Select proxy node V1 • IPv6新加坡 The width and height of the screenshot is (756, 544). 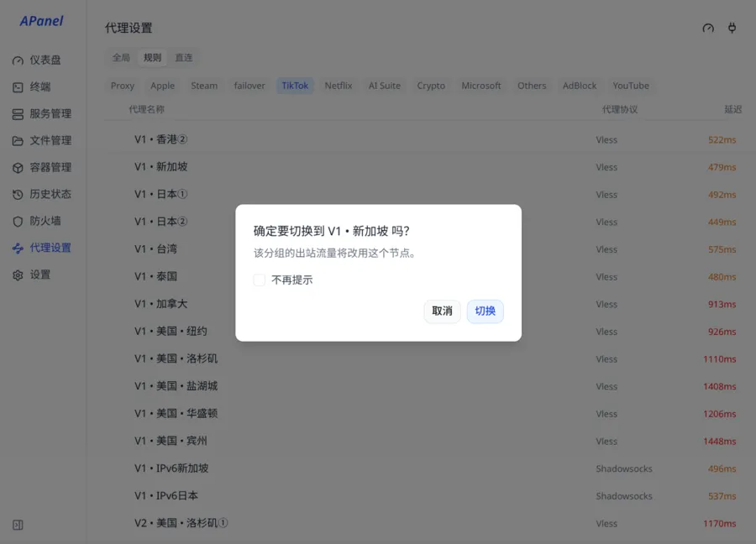point(423,468)
